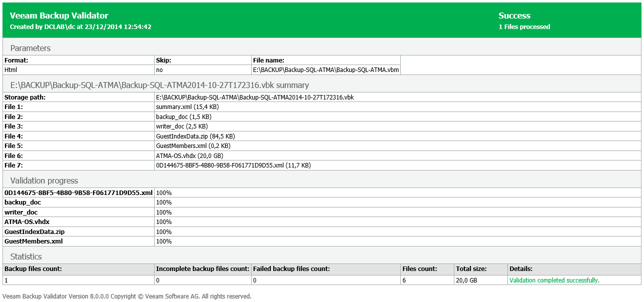The image size is (644, 302).
Task: Select the Html format value
Action: (x=11, y=70)
